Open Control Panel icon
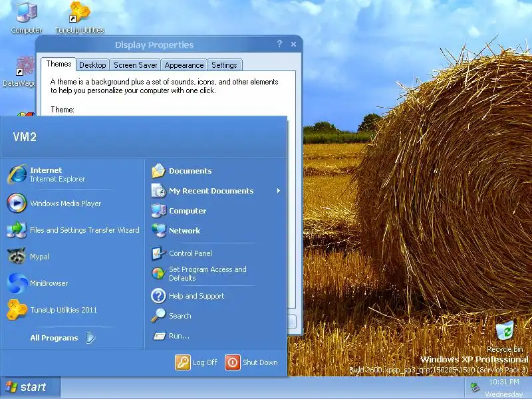 pyautogui.click(x=158, y=253)
